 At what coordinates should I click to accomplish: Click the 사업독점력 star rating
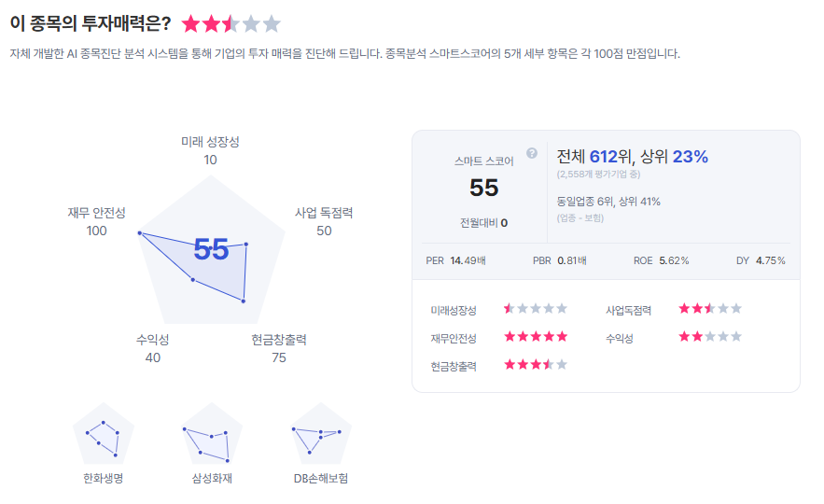[710, 309]
